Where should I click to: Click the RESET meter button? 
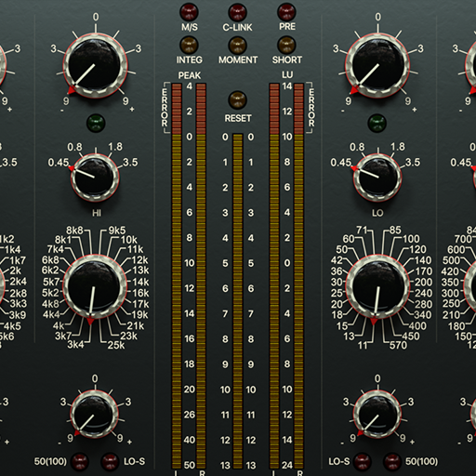click(x=237, y=100)
